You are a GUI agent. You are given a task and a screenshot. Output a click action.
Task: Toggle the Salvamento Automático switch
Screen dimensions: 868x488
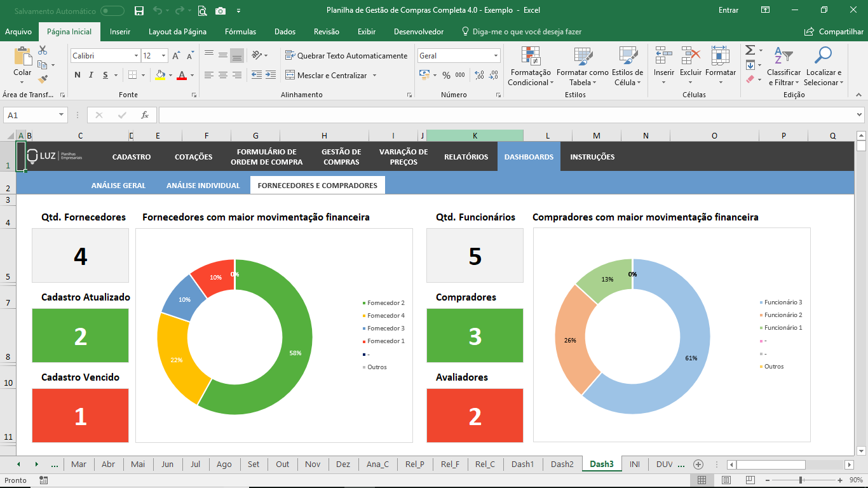[112, 10]
